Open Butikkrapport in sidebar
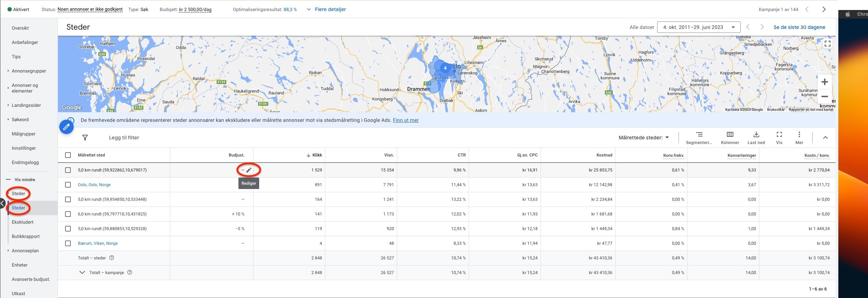Screen dimensions: 868x298 tap(26, 236)
